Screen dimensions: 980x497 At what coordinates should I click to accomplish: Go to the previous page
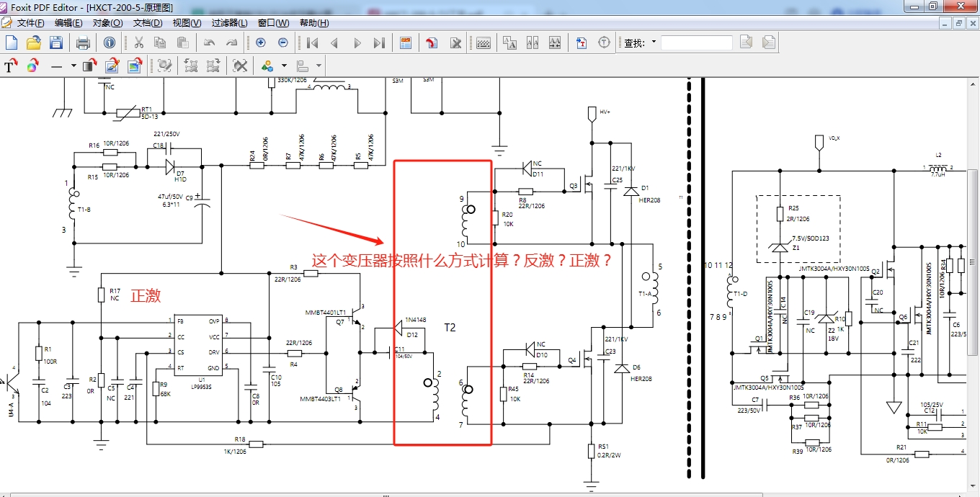point(334,43)
